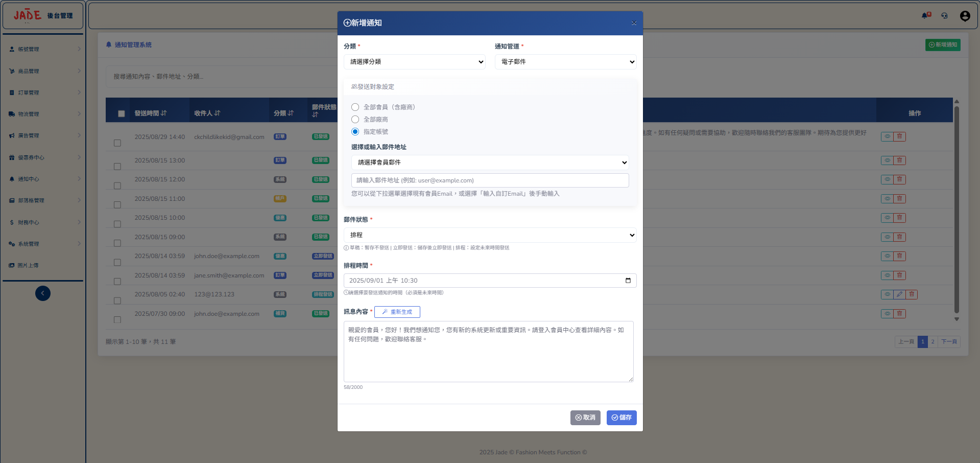980x463 pixels.
Task: Select the 指定帳號 radio option
Action: point(355,132)
